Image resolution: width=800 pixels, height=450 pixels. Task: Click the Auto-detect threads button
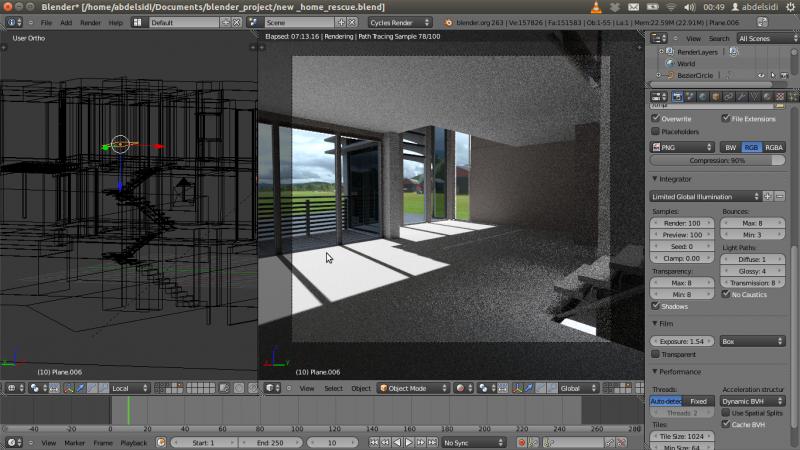point(666,401)
